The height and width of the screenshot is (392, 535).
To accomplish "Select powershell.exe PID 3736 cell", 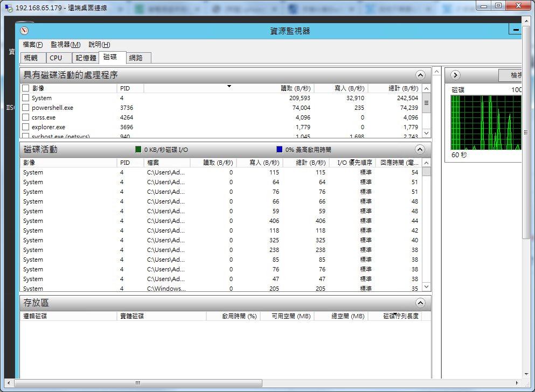I will (x=127, y=108).
